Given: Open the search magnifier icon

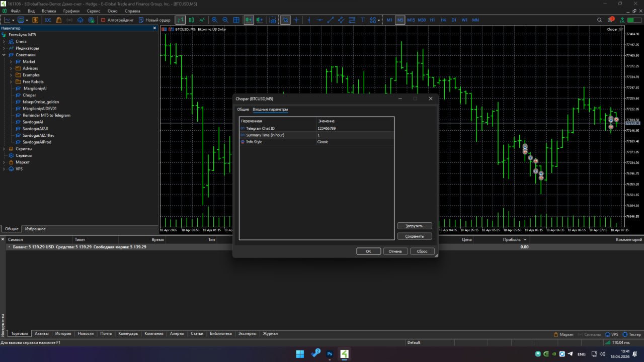Looking at the screenshot, I should click(x=599, y=20).
